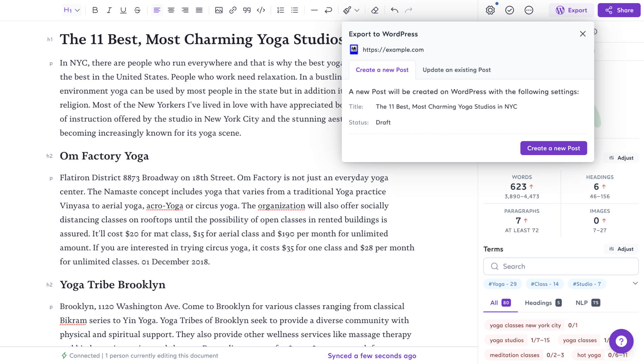Screen dimensions: 644x364
Task: Apply italic formatting
Action: (x=109, y=10)
